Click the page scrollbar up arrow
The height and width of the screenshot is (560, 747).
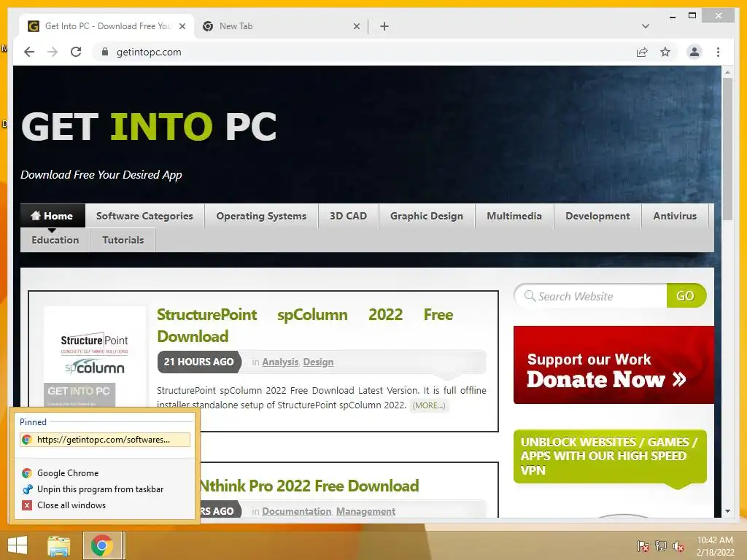tap(727, 72)
